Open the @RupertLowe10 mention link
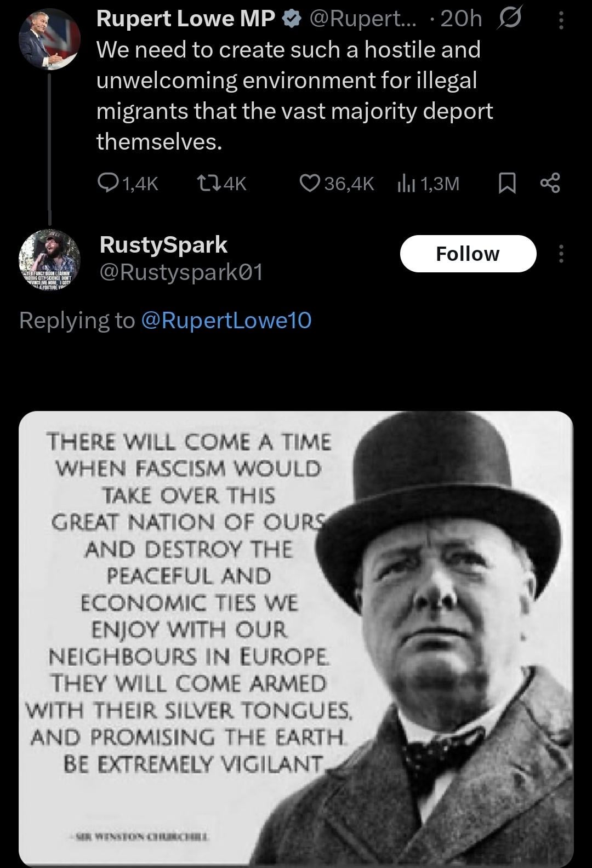The width and height of the screenshot is (592, 868). [226, 320]
